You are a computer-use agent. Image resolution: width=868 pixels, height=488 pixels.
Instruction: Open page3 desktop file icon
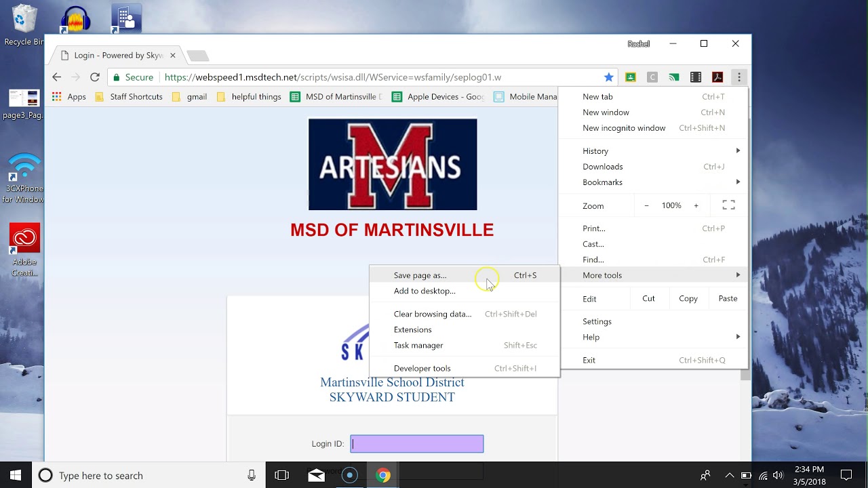(x=24, y=104)
